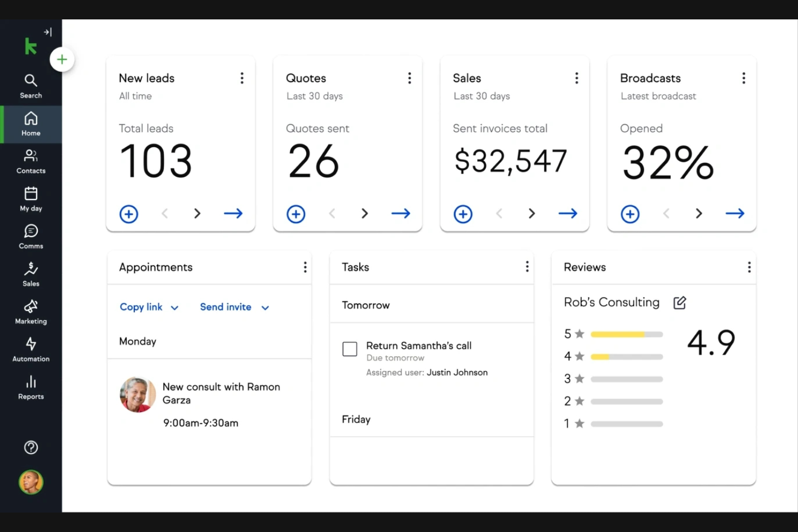Edit Rob's Consulting review name

(679, 303)
